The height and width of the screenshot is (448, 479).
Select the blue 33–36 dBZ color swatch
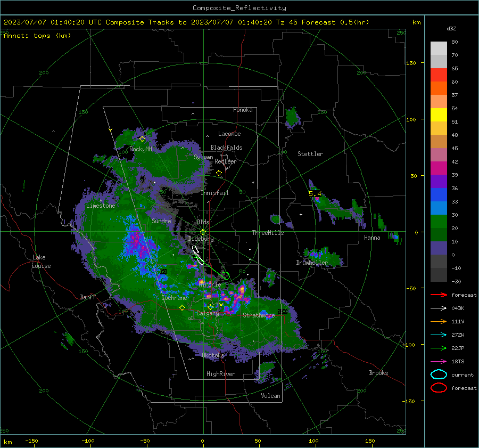pyautogui.click(x=439, y=195)
